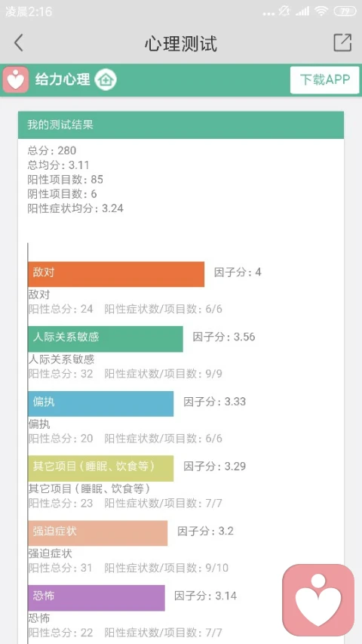Screen dimensions: 362x644
Task: Select the blue 偏执 bar
Action: [x=100, y=404]
